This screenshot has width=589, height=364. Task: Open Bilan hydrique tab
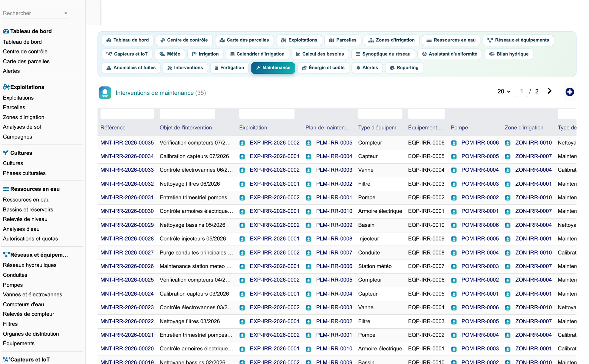pyautogui.click(x=508, y=54)
